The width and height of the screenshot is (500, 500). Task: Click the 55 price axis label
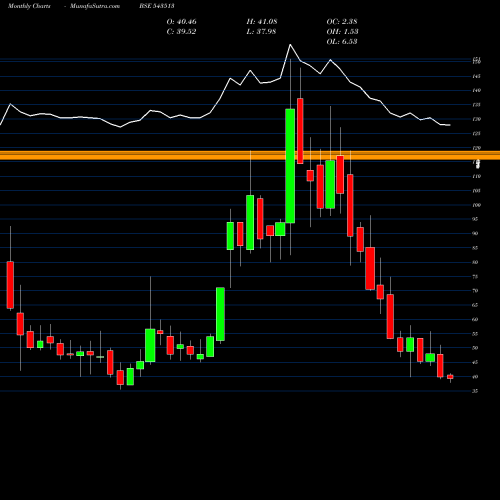click(x=475, y=334)
